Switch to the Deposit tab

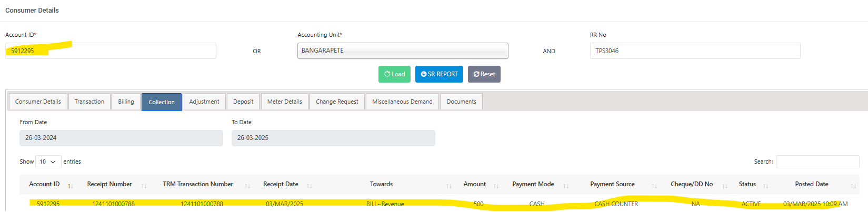[243, 102]
